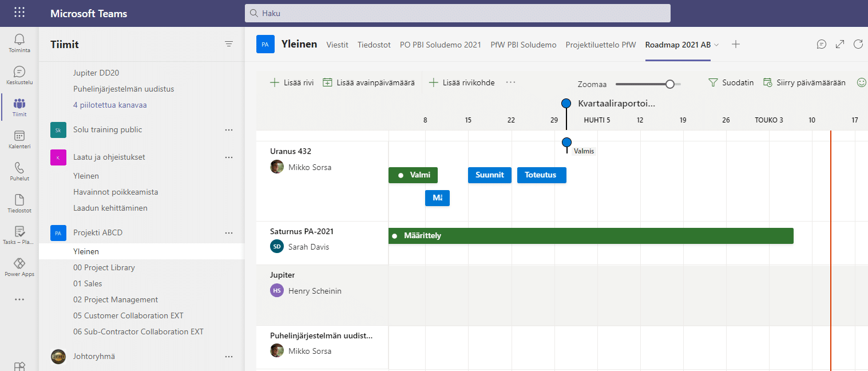
Task: Open Keskustelu chat icon in sidebar
Action: pyautogui.click(x=19, y=72)
